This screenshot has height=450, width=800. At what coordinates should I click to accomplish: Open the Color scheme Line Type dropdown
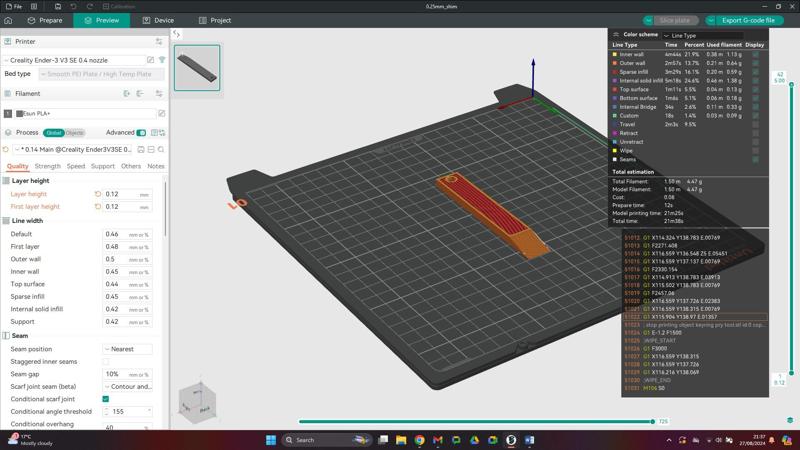pyautogui.click(x=702, y=35)
